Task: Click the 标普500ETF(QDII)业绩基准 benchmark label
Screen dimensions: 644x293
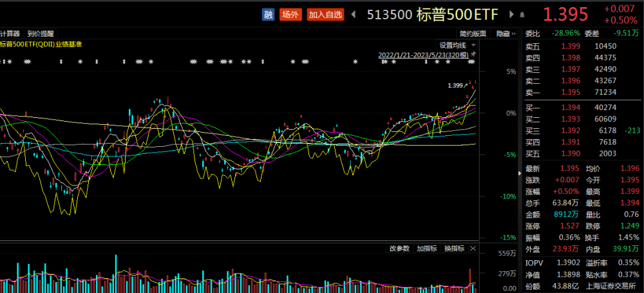Action: (41, 44)
